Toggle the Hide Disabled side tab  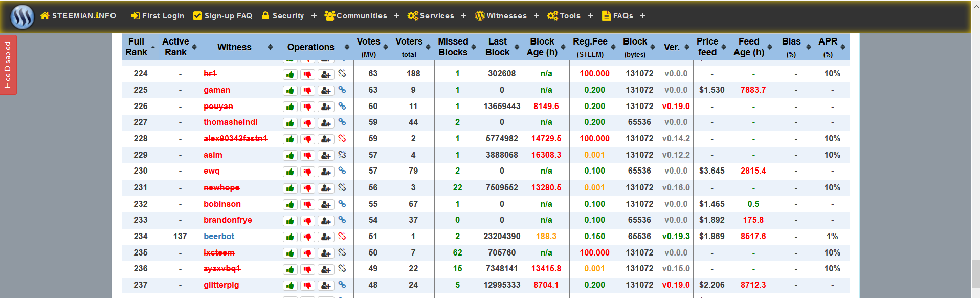pos(8,65)
